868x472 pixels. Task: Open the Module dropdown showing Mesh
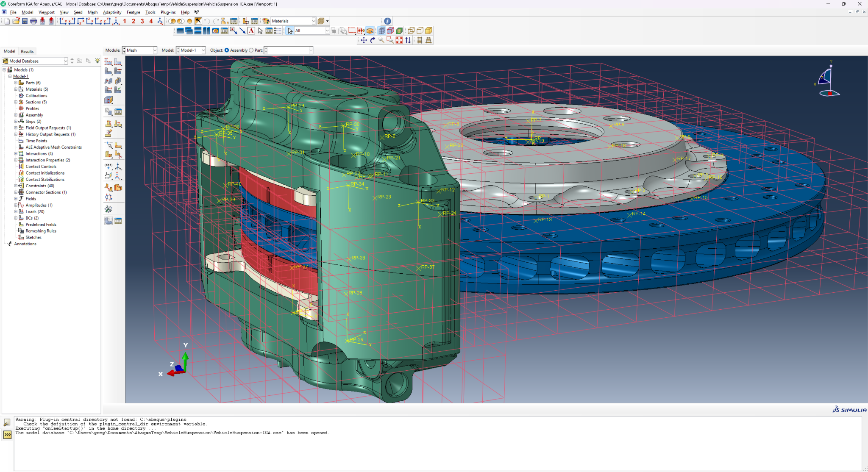coord(140,50)
